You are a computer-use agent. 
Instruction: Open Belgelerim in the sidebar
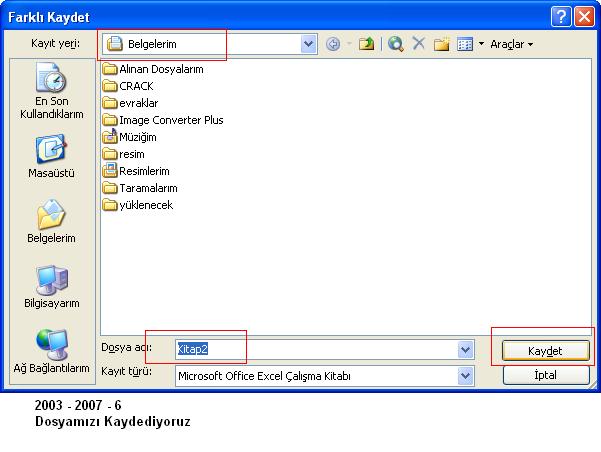tap(51, 221)
